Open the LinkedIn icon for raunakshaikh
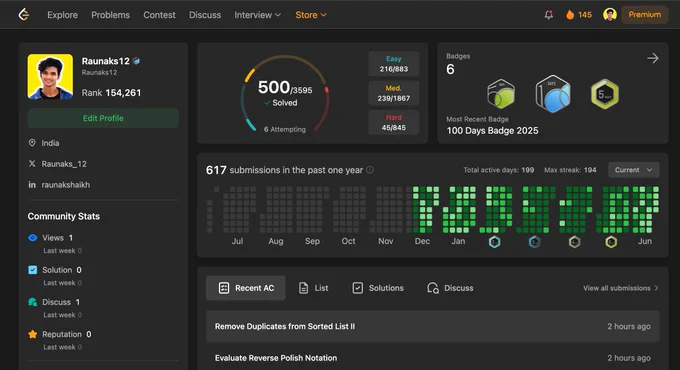 (x=32, y=184)
